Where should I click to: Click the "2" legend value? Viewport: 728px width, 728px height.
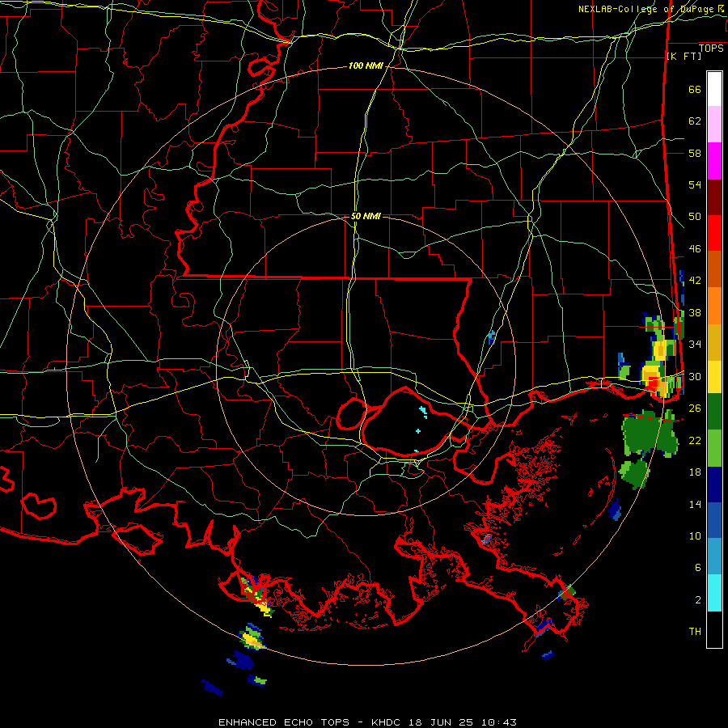point(698,600)
